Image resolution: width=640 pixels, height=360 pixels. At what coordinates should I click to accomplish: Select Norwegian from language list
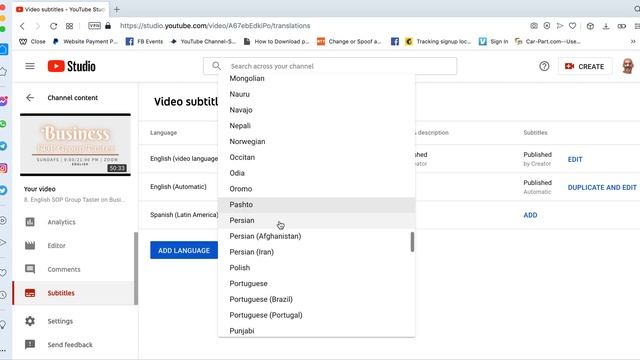point(316,142)
